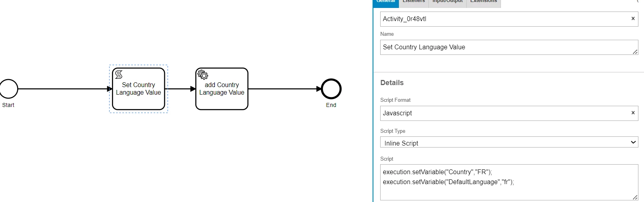Click the service task gear icon
Screen dimensions: 644x202
click(x=203, y=75)
